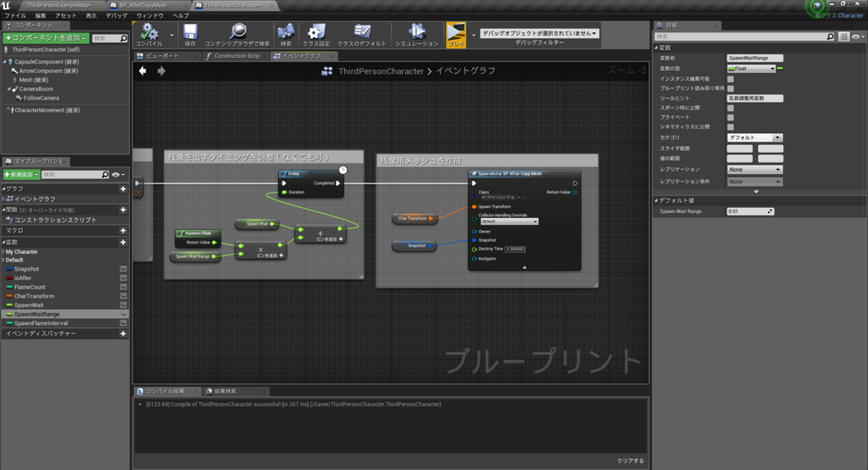Screen dimensions: 868x470
Task: Click UE logo in the title bar
Action: click(x=6, y=5)
